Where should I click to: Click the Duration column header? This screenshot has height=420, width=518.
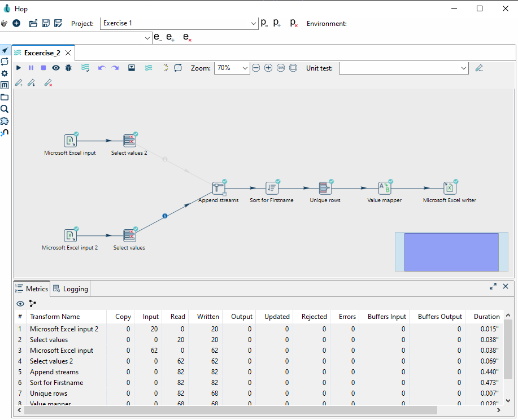[x=486, y=317]
